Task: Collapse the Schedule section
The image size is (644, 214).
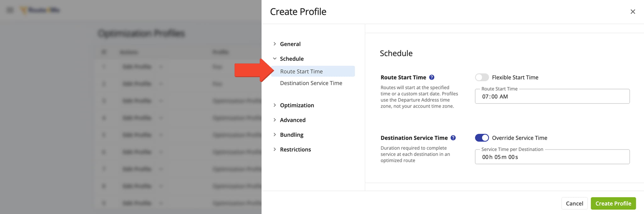Action: tap(291, 59)
